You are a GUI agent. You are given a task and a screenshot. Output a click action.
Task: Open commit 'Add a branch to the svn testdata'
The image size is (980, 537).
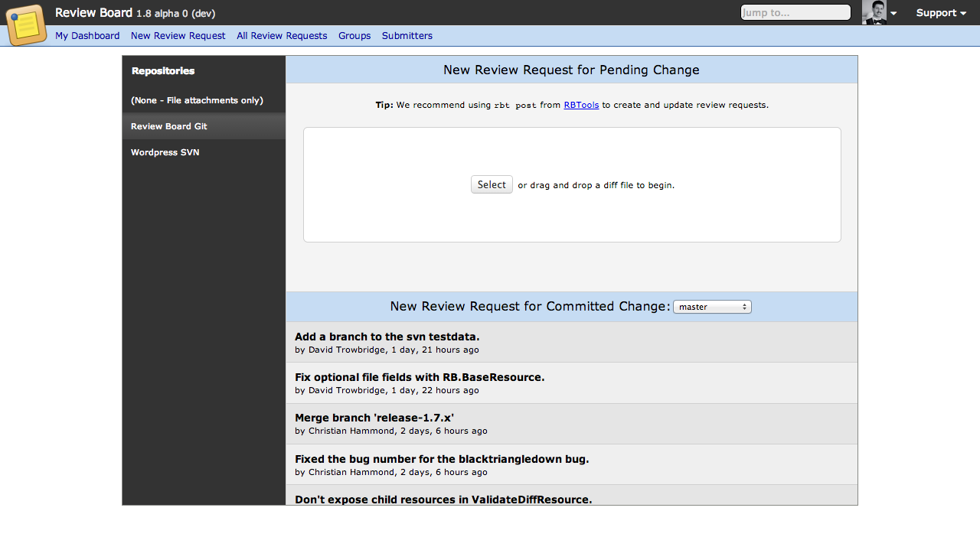387,337
